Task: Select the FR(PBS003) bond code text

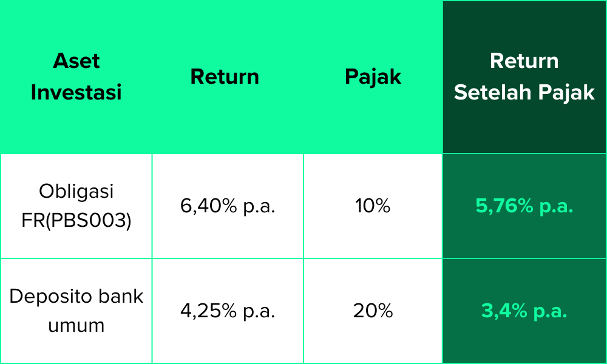Action: 76,221
